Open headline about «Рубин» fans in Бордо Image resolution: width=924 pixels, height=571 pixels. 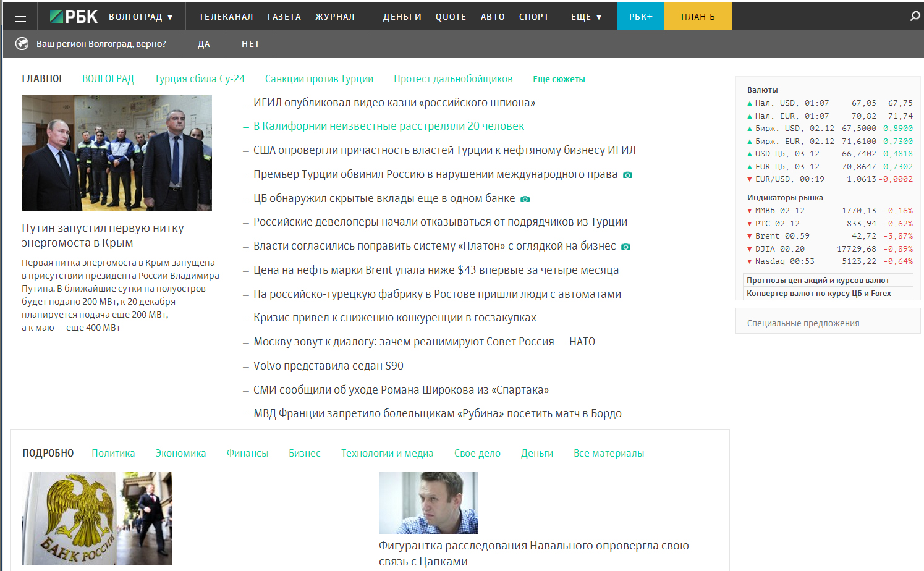point(438,413)
